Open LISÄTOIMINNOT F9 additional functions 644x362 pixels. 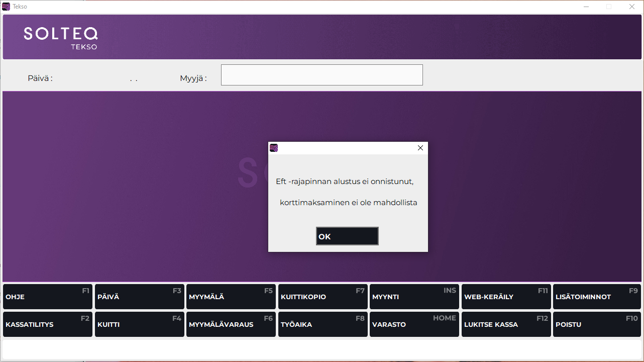pyautogui.click(x=598, y=297)
